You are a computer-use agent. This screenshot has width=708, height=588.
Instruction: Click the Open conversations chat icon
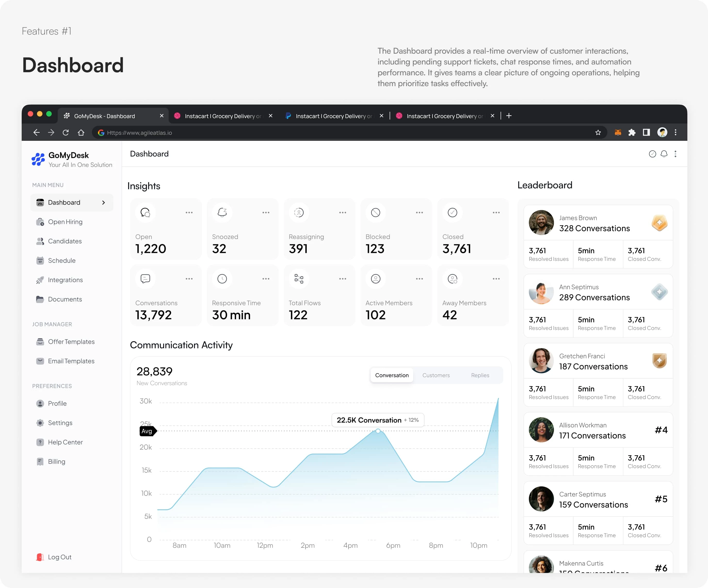145,213
